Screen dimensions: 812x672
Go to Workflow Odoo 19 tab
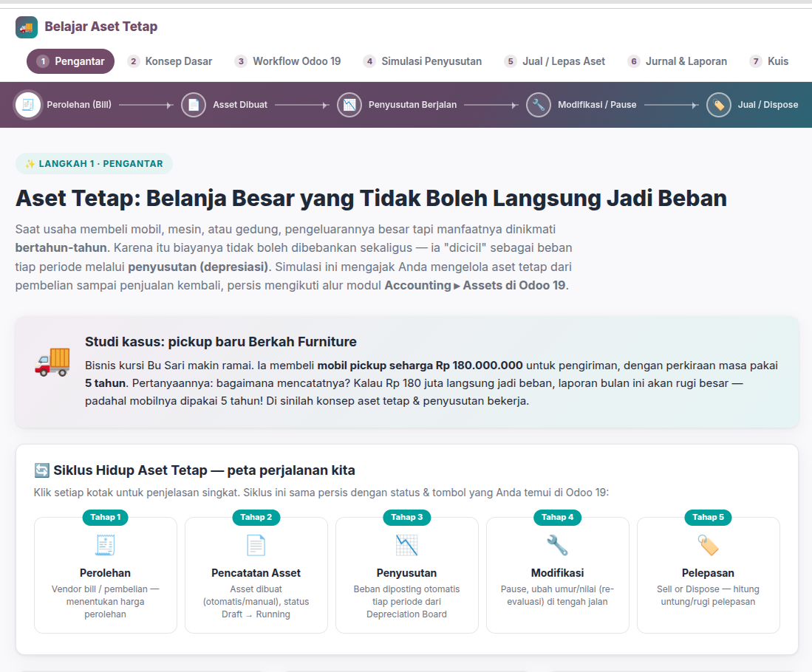[x=288, y=61]
